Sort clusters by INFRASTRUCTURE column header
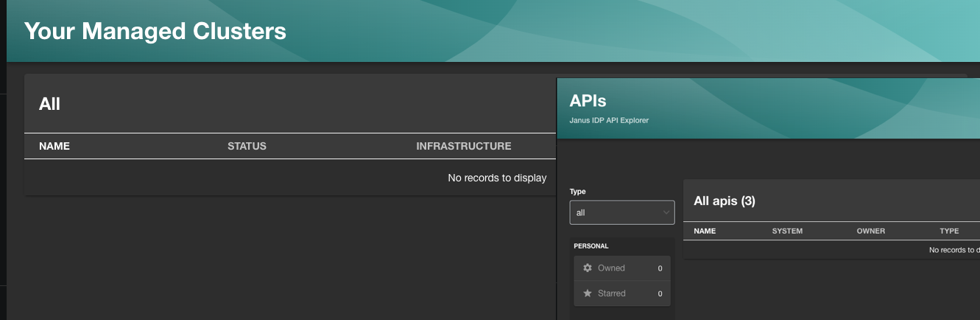 [x=463, y=146]
